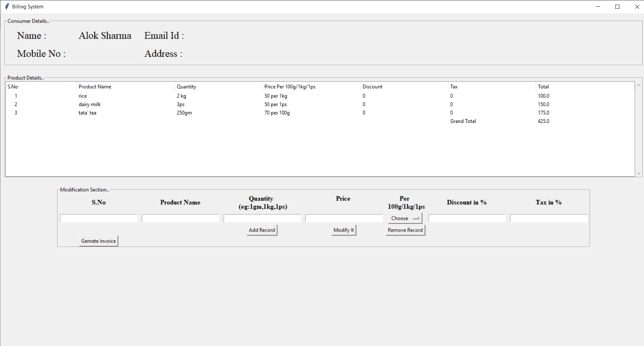Click the Tax in % entry field
This screenshot has height=346, width=644.
(549, 218)
